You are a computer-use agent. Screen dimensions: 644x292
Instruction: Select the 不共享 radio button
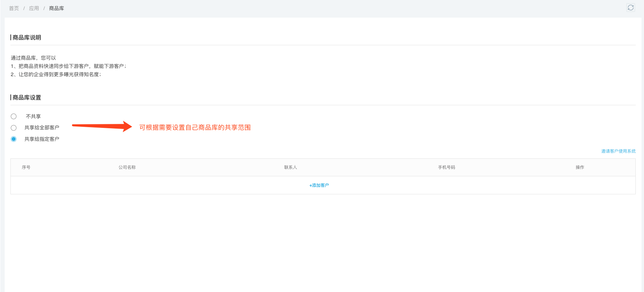[x=14, y=116]
